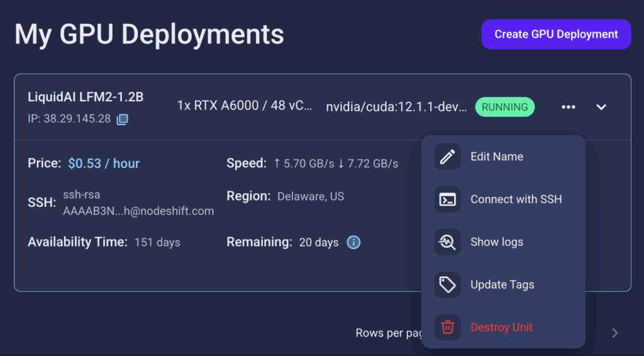The width and height of the screenshot is (644, 356).
Task: Click the Delaware, US region value
Action: [x=311, y=196]
